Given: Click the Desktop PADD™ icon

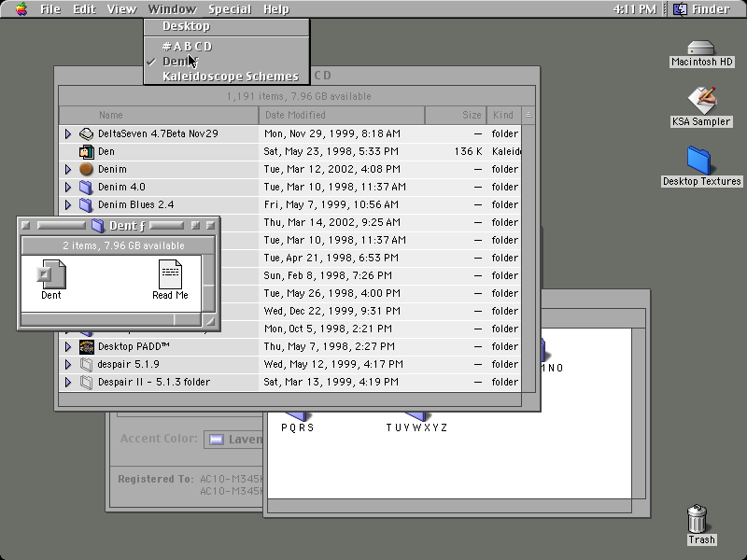Looking at the screenshot, I should tap(86, 346).
